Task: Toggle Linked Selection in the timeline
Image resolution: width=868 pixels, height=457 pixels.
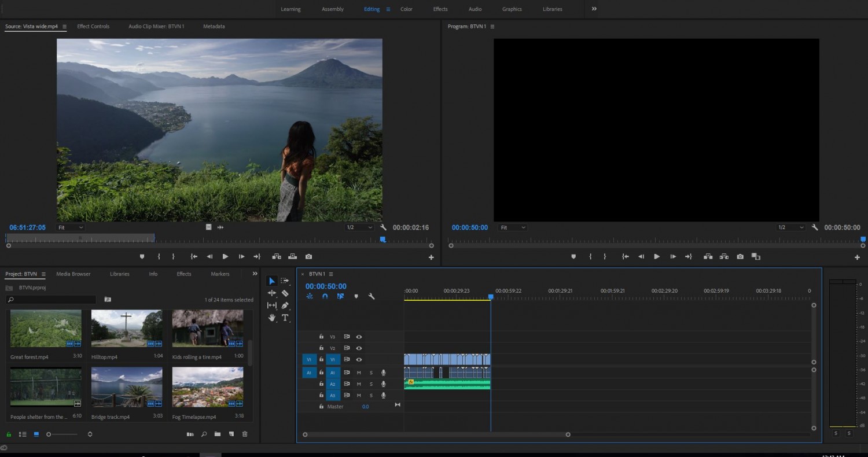Action: pos(340,296)
